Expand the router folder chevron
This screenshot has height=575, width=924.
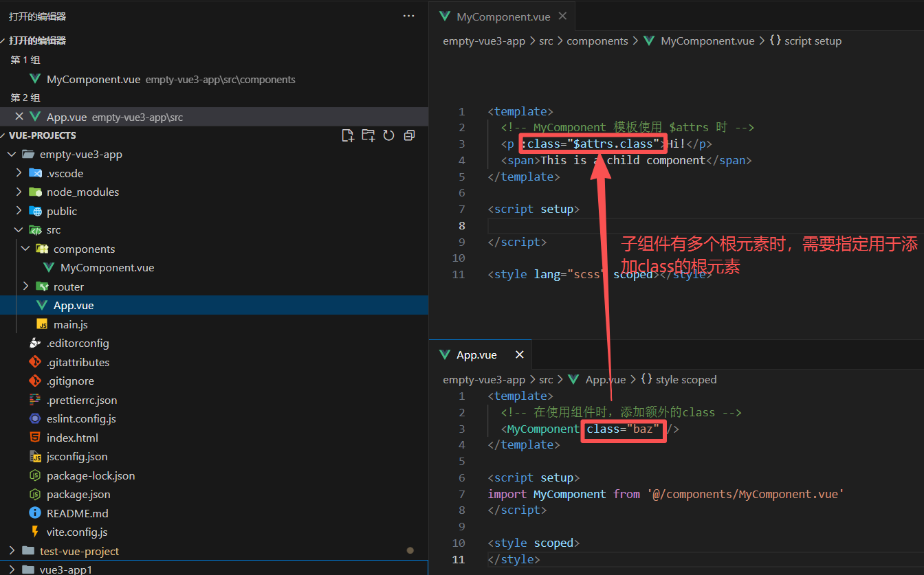[x=25, y=286]
